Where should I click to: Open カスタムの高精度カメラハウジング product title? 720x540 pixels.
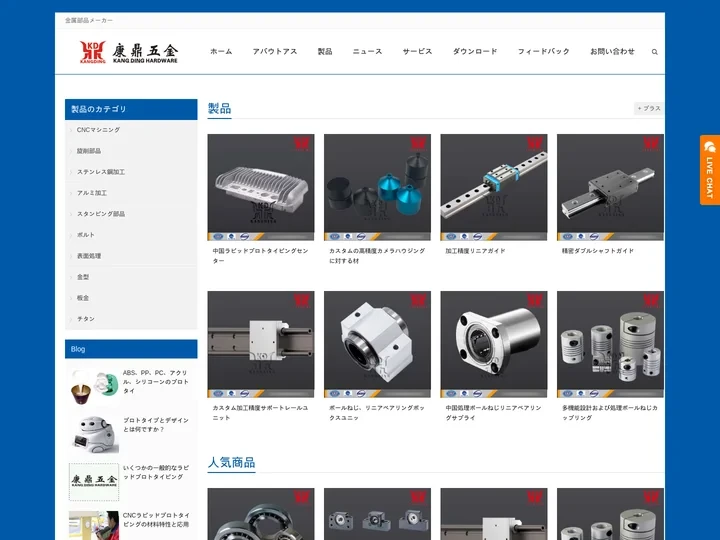(377, 256)
